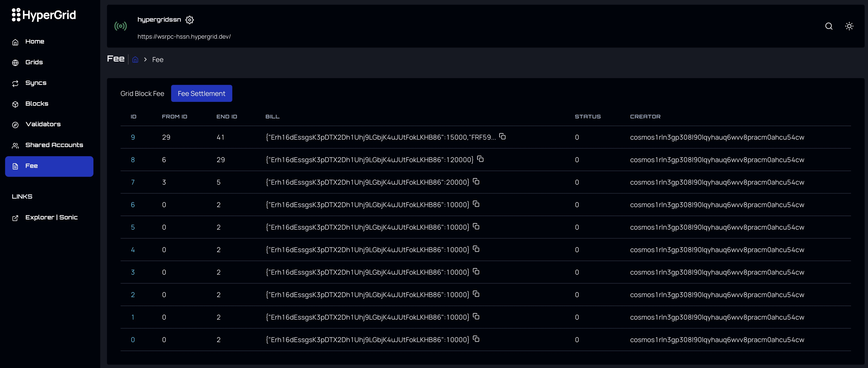Toggle light/dark theme with the sun icon

click(x=849, y=26)
